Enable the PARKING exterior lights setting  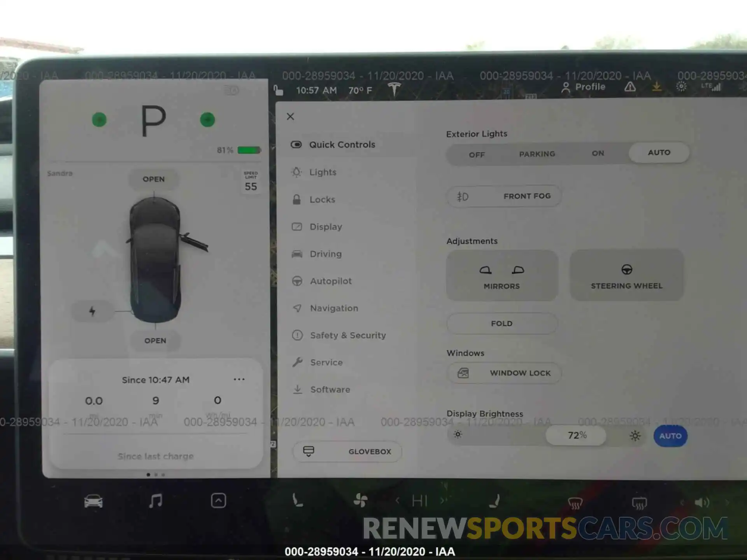point(536,154)
